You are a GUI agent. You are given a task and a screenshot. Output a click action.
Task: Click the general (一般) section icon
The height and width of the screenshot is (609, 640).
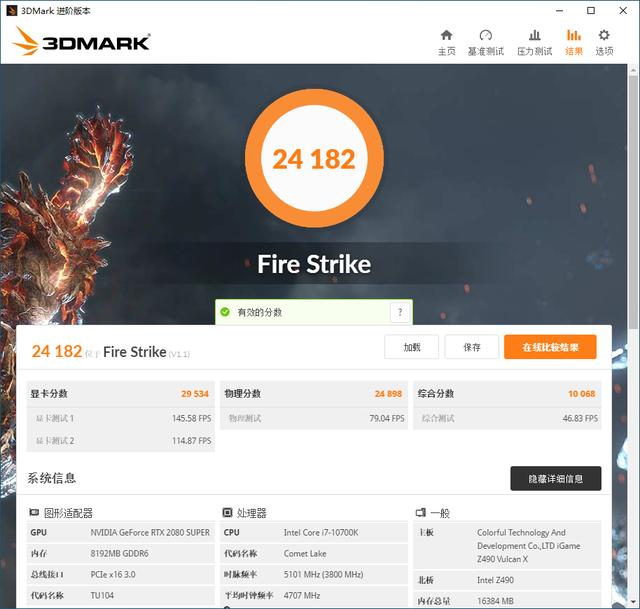click(x=420, y=512)
